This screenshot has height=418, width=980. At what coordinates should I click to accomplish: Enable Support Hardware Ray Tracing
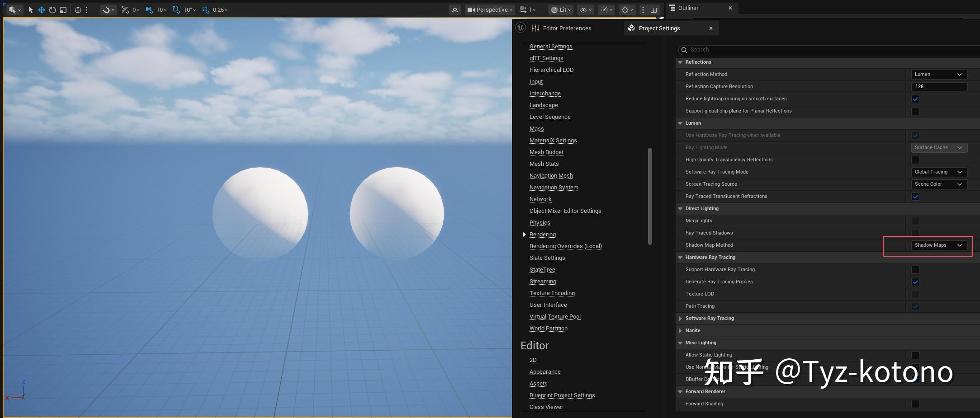coord(915,270)
